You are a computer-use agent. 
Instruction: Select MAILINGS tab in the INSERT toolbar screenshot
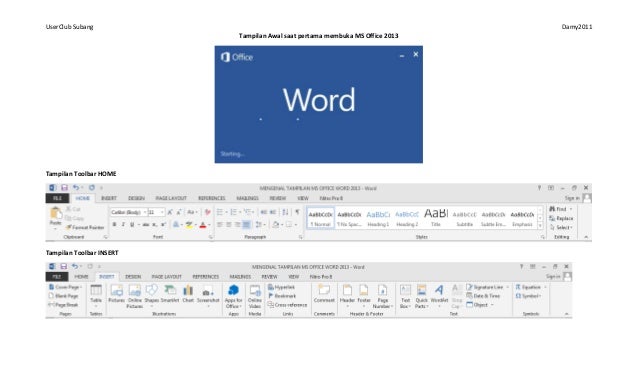coord(240,277)
